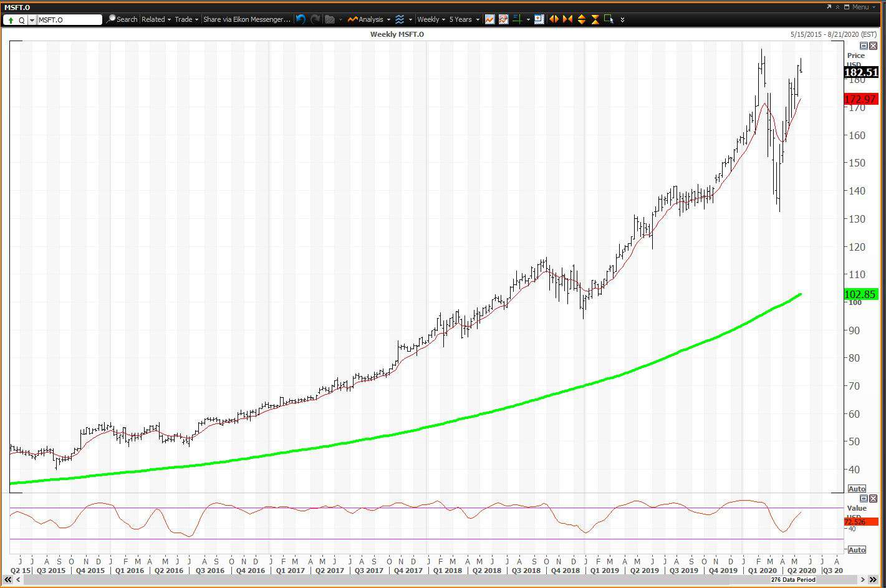
Task: Click the second chart style icon
Action: pos(503,19)
